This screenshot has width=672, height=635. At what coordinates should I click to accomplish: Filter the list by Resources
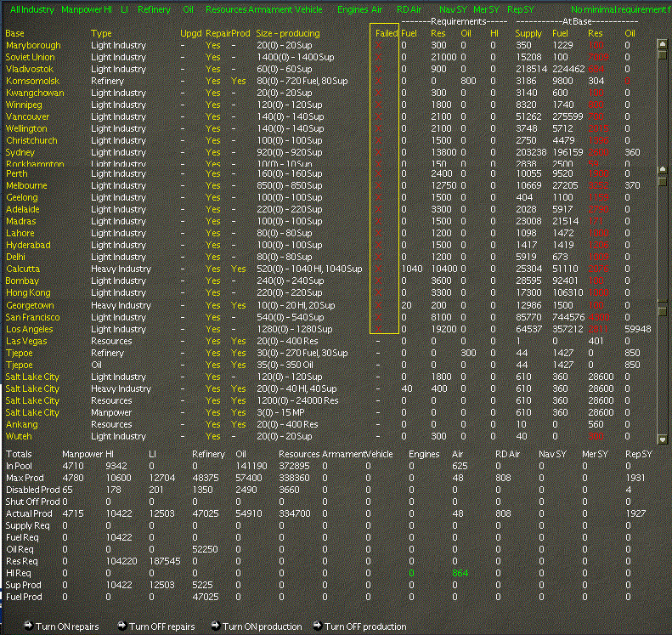point(226,9)
